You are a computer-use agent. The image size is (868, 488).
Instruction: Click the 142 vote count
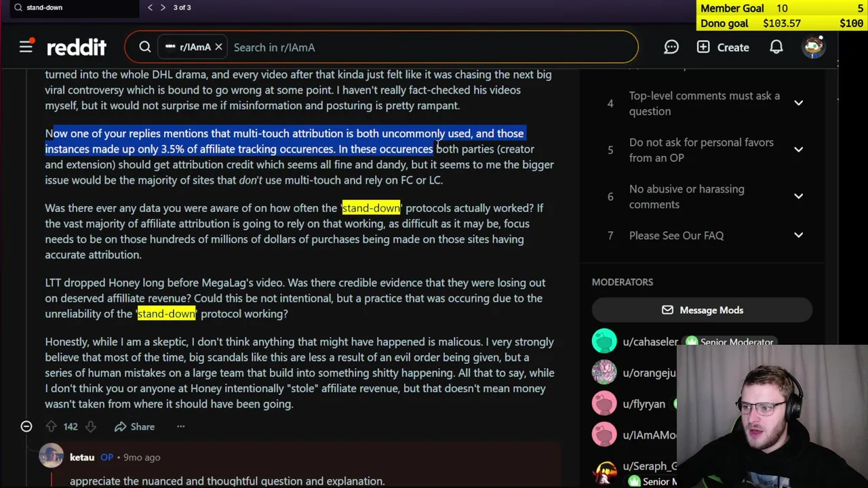pyautogui.click(x=71, y=426)
